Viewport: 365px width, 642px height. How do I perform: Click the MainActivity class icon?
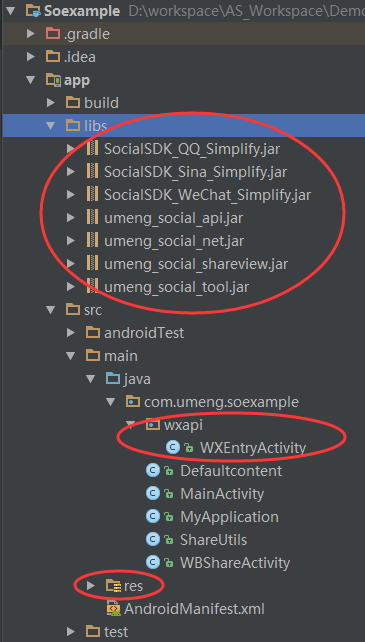click(x=153, y=494)
